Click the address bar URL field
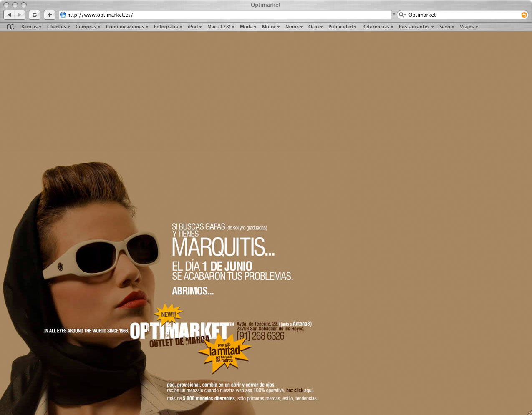The height and width of the screenshot is (415, 532). (x=225, y=15)
